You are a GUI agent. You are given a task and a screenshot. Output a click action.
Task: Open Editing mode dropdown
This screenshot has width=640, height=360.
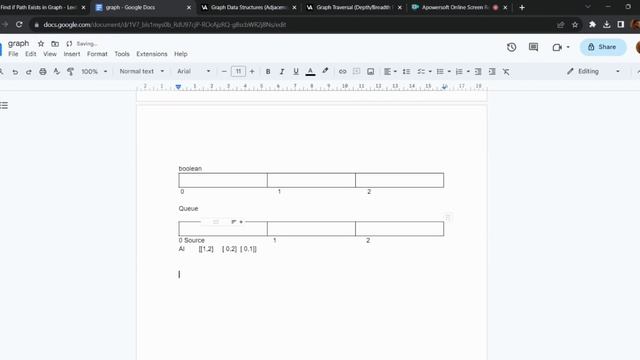(593, 71)
